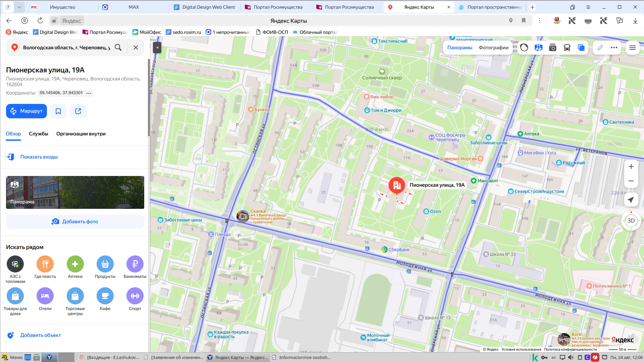Open a new browser tab with plus
644x362 pixels.
[x=532, y=7]
